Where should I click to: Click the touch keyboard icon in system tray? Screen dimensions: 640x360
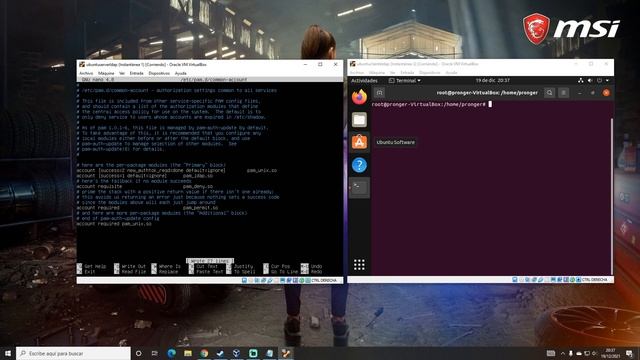[551, 353]
